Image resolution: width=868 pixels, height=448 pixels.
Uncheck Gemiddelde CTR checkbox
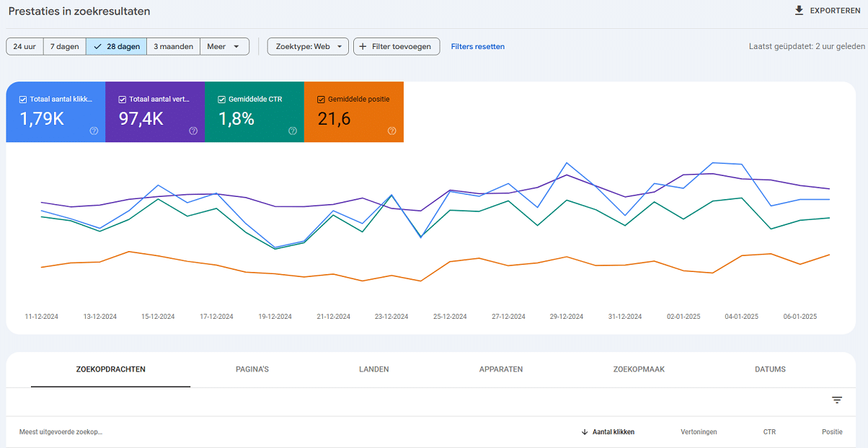pos(222,100)
